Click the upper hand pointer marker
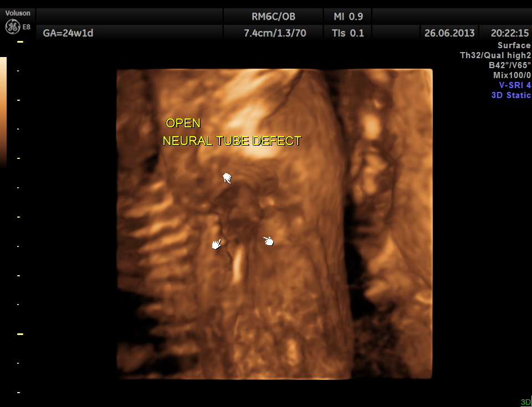532x407 pixels. pyautogui.click(x=227, y=178)
